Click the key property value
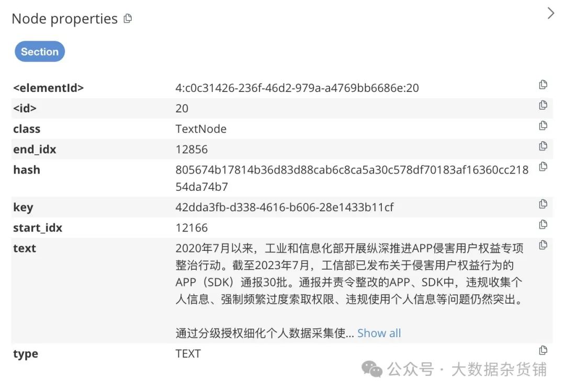The height and width of the screenshot is (392, 565). pyautogui.click(x=284, y=207)
